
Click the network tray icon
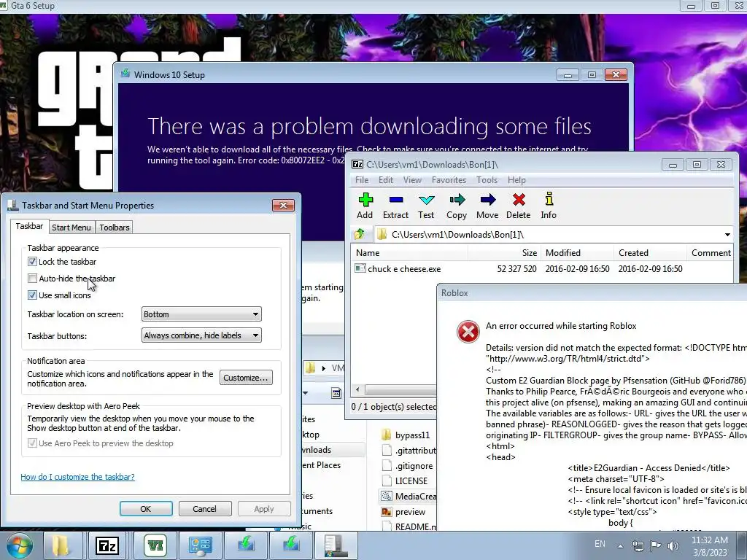pyautogui.click(x=638, y=545)
